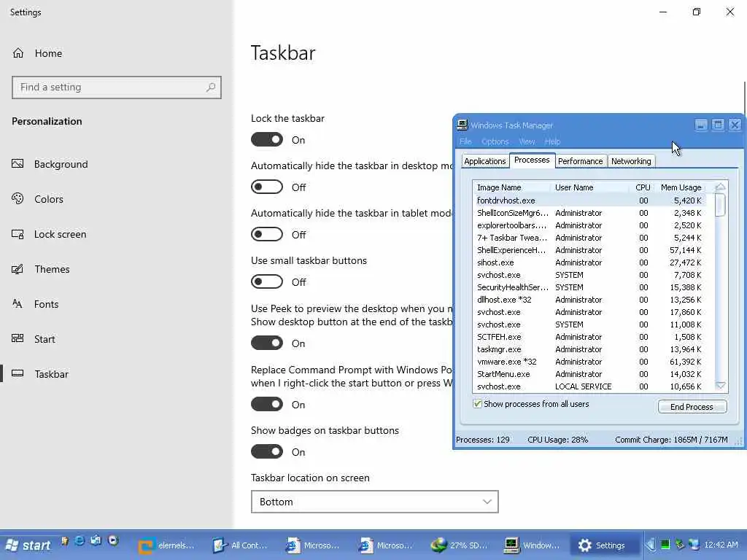Click process list scrollbar down arrow

click(720, 386)
